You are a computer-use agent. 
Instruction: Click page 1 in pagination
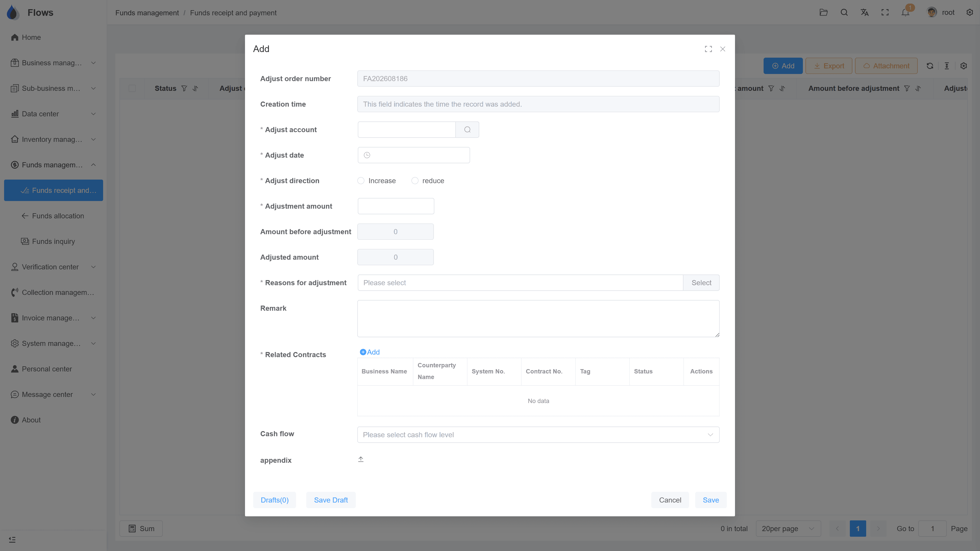(x=857, y=529)
